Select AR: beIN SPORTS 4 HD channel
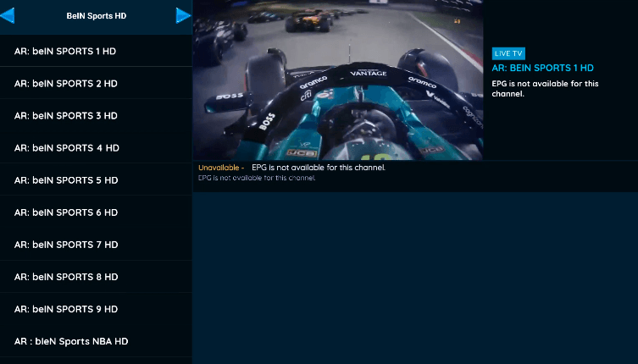 (96, 147)
